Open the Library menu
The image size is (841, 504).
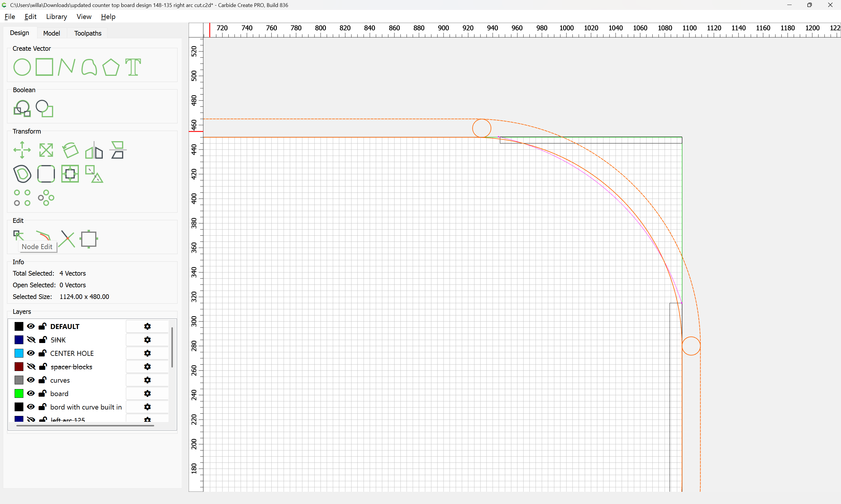pyautogui.click(x=56, y=17)
